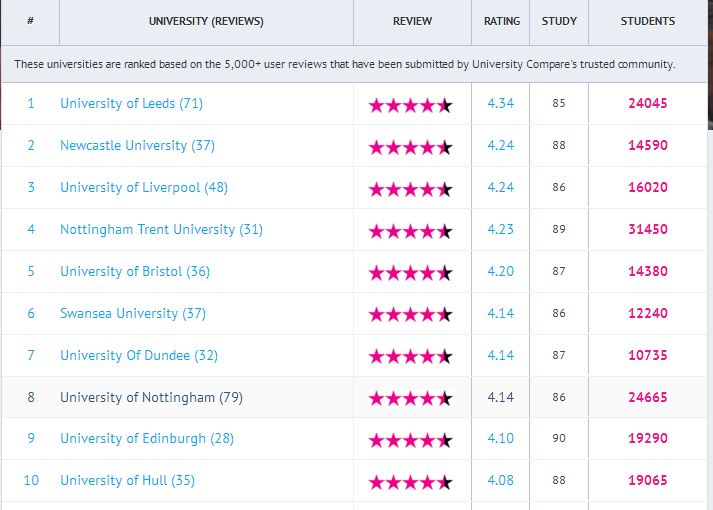Select the 4.20 rating value
Screen dimensions: 713x510
pyautogui.click(x=501, y=271)
